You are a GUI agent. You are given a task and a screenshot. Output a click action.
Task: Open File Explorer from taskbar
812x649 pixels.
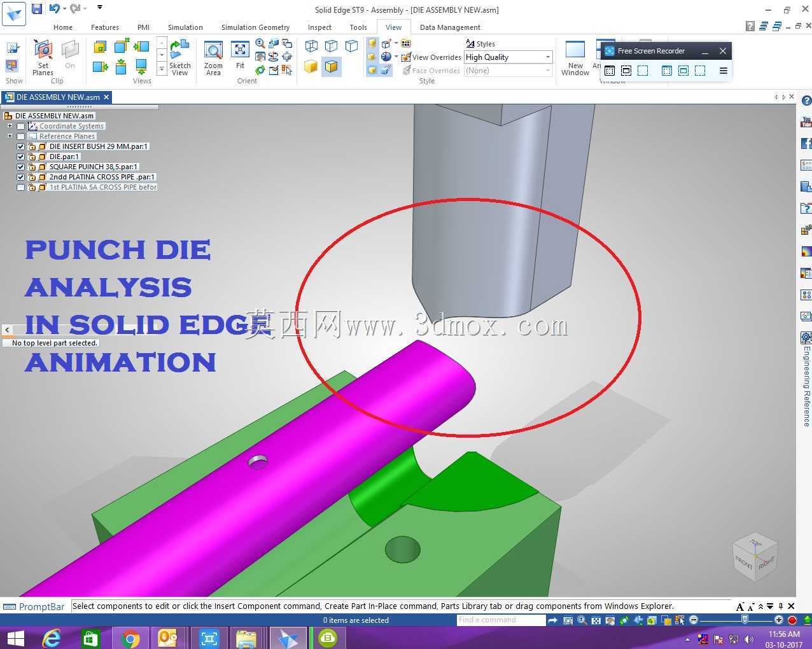pos(246,638)
